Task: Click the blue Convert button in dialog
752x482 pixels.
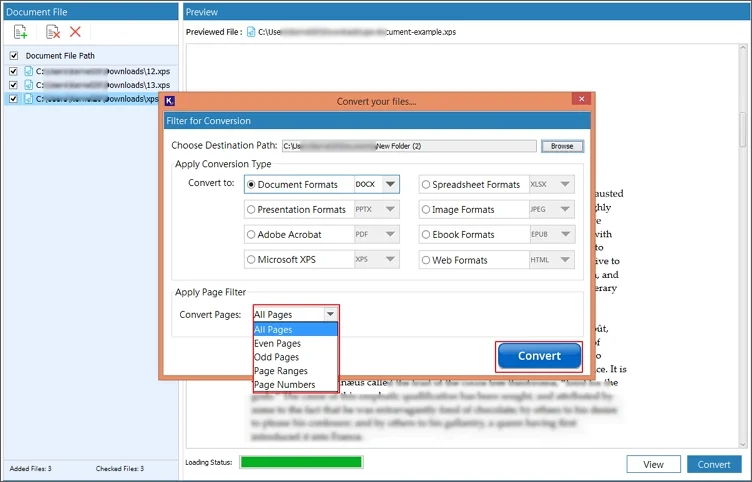Action: click(x=539, y=356)
